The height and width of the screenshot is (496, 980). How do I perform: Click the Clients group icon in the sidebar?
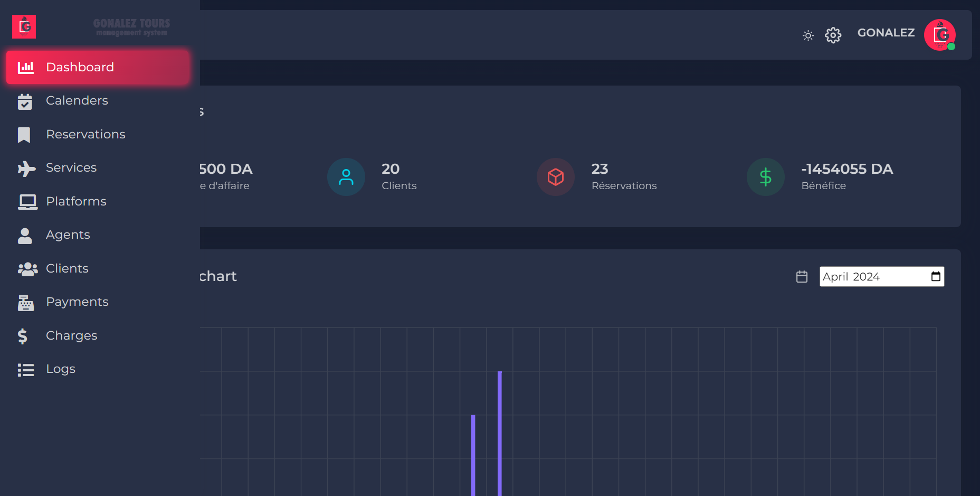27,269
